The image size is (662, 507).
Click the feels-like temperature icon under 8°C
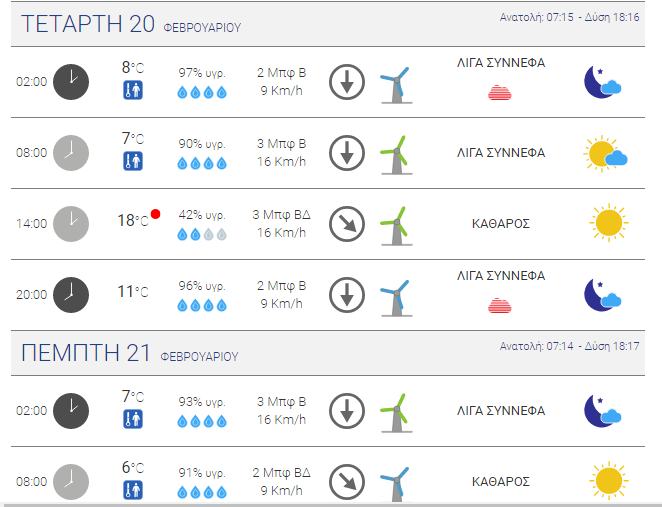(x=133, y=90)
